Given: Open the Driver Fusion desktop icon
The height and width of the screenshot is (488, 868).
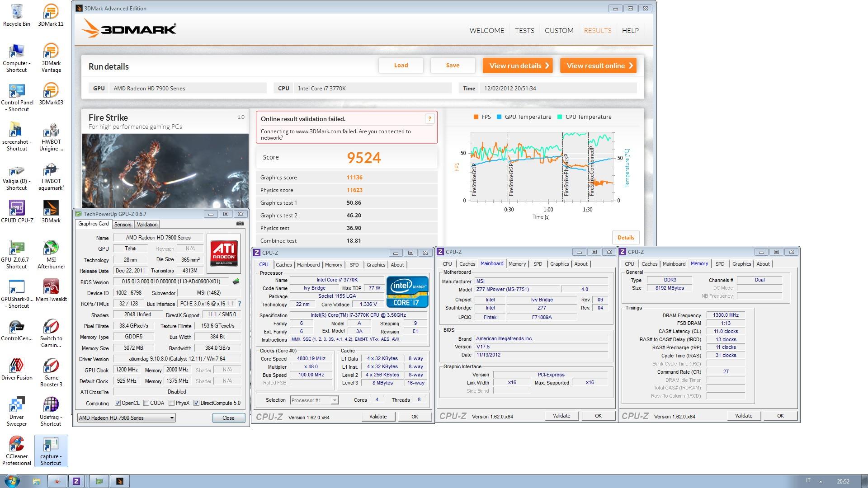Looking at the screenshot, I should tap(17, 369).
